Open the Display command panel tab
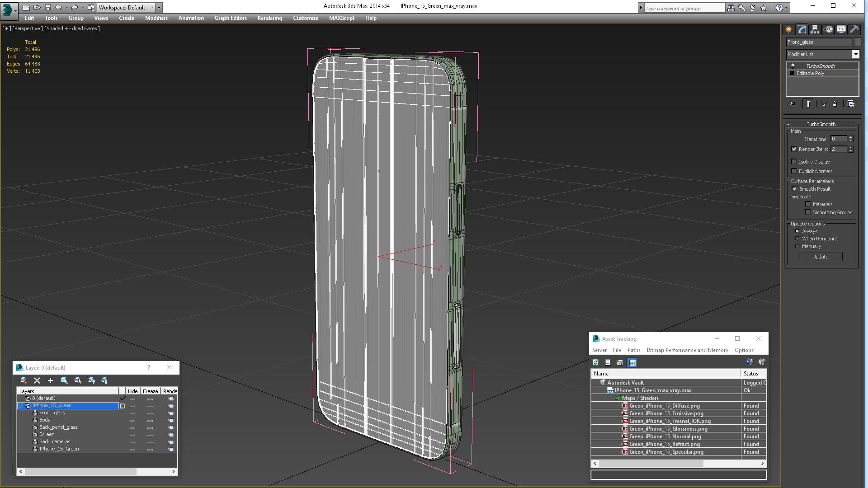868x488 pixels. (841, 29)
